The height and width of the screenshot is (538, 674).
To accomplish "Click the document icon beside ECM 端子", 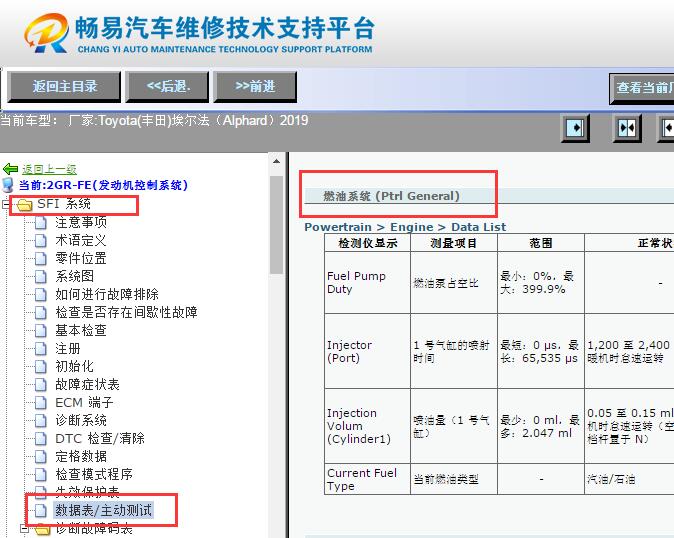I will click(41, 403).
